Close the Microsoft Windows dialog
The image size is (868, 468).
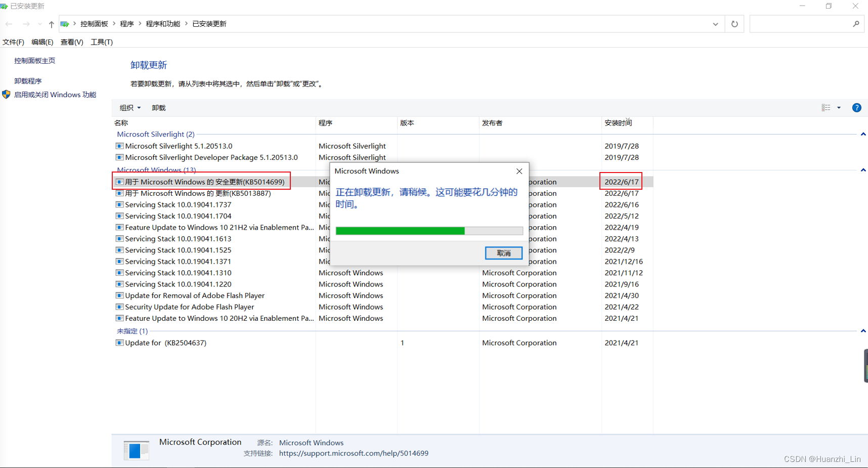(519, 172)
